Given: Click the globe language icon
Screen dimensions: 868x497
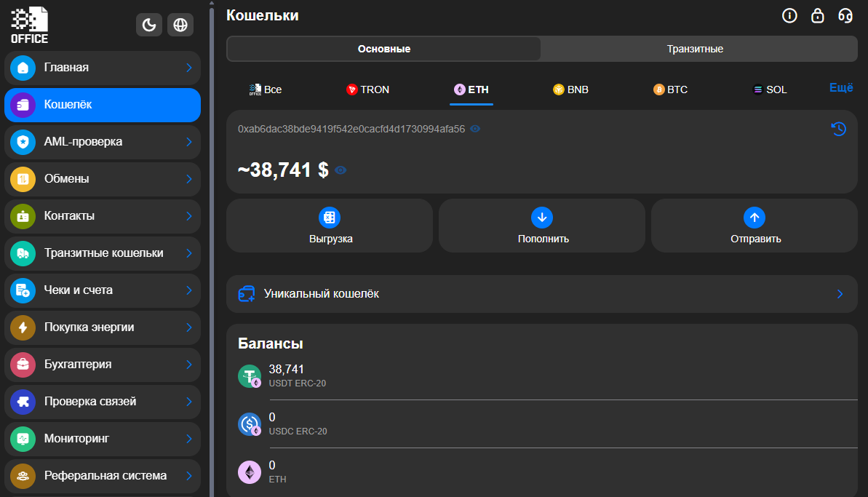Looking at the screenshot, I should [x=180, y=24].
